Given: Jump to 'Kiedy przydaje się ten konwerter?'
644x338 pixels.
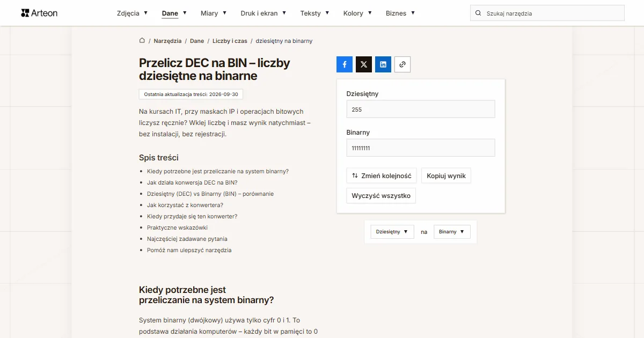Looking at the screenshot, I should 192,216.
